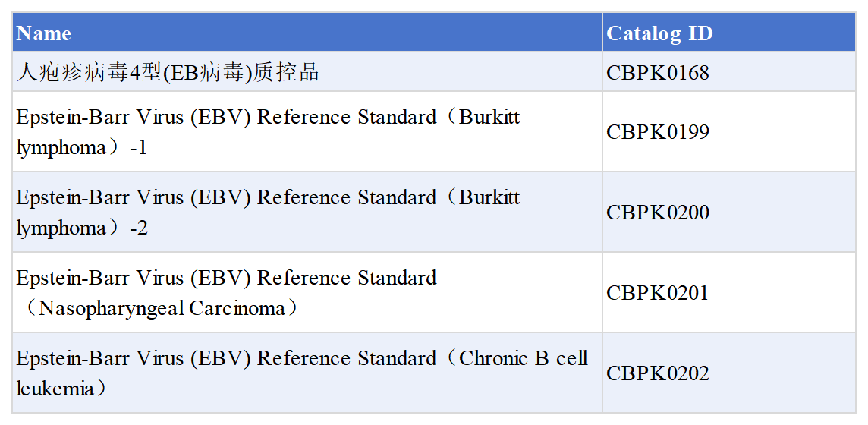Select the Burkitt lymphoma -2 reference standard row
868x425 pixels.
pos(268,198)
